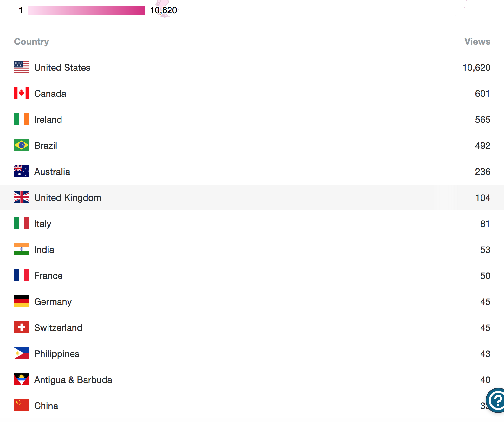Click the United Kingdom views count 104

(x=482, y=198)
